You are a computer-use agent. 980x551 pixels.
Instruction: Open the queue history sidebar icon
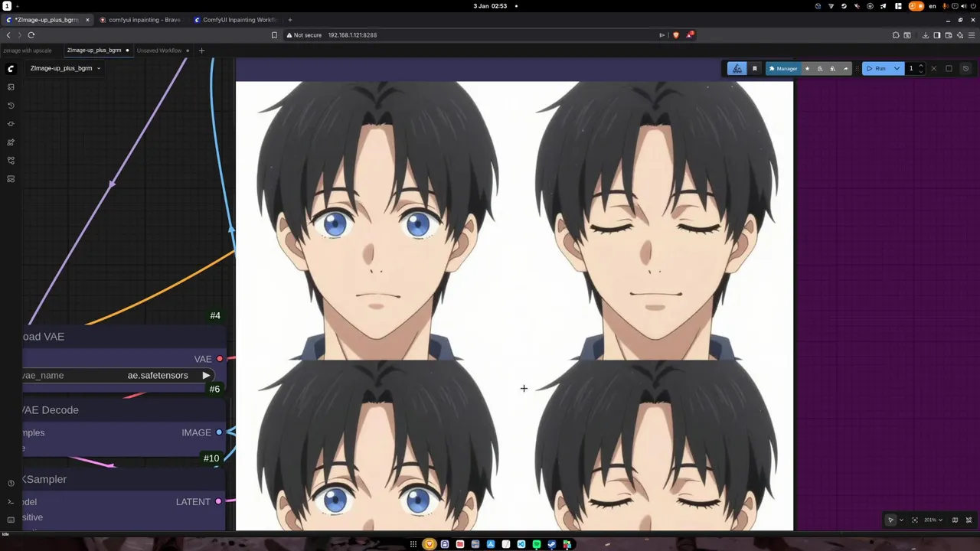tap(11, 106)
